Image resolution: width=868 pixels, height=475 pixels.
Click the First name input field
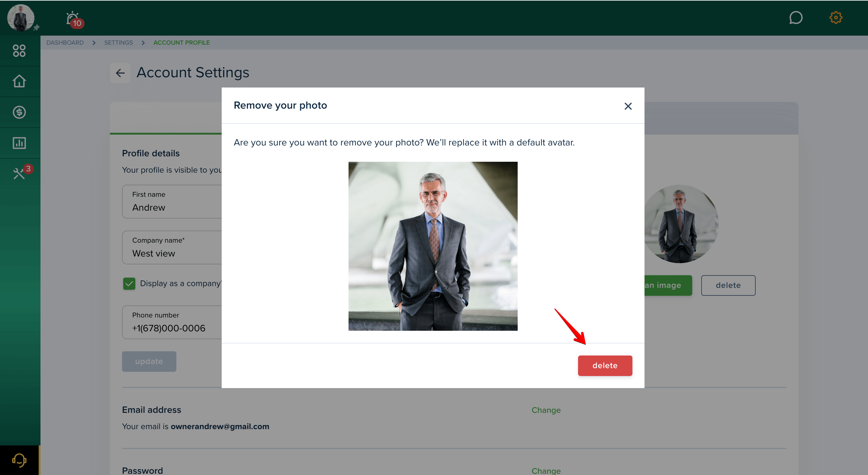click(x=172, y=202)
